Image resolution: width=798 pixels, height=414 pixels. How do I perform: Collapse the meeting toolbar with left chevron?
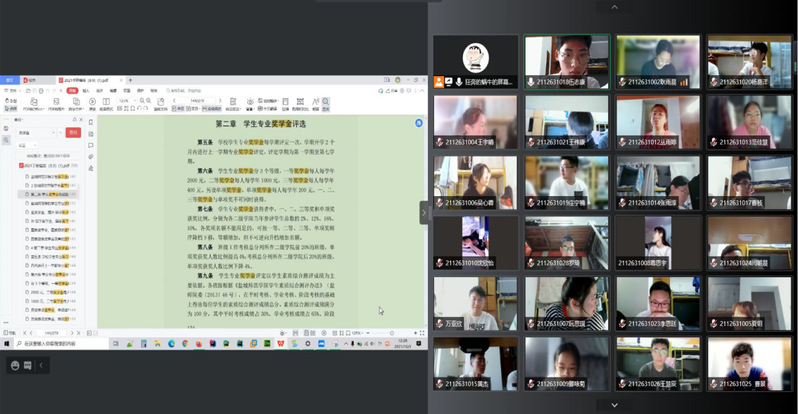click(x=41, y=365)
